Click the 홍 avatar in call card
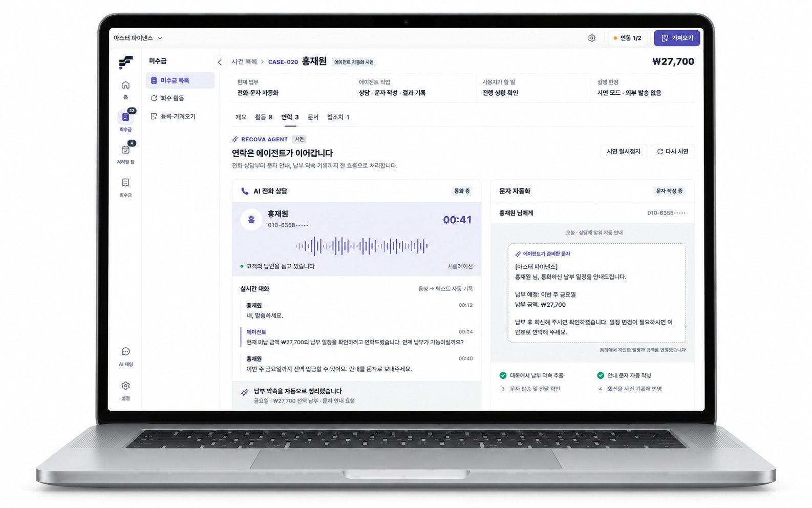The image size is (812, 508). [251, 220]
